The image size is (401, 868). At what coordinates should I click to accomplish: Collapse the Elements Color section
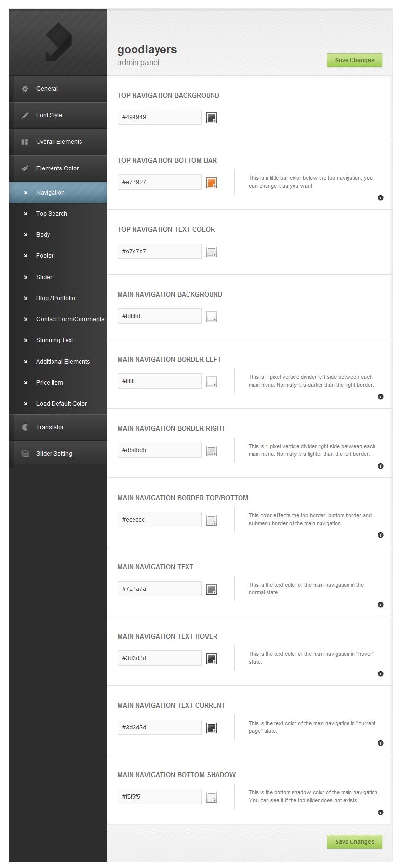pos(58,168)
